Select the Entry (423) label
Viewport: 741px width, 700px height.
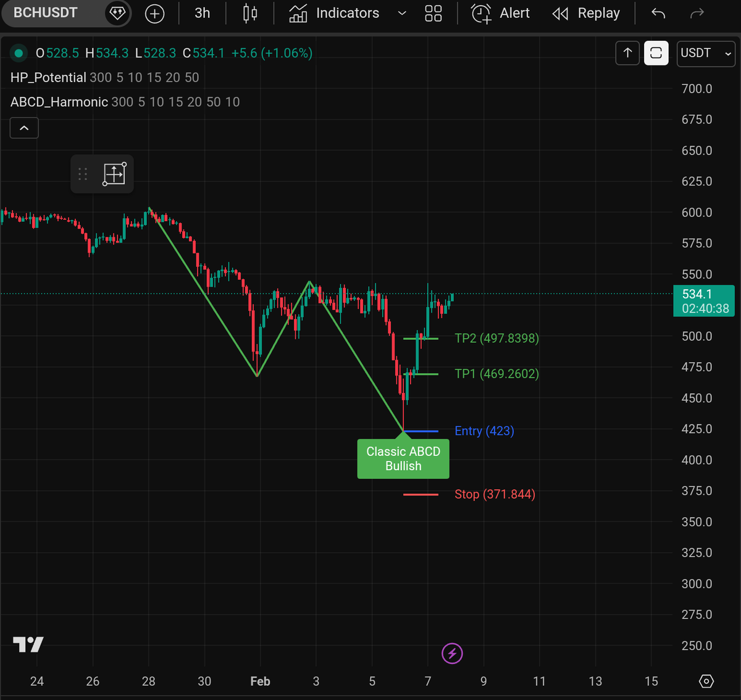pyautogui.click(x=484, y=431)
